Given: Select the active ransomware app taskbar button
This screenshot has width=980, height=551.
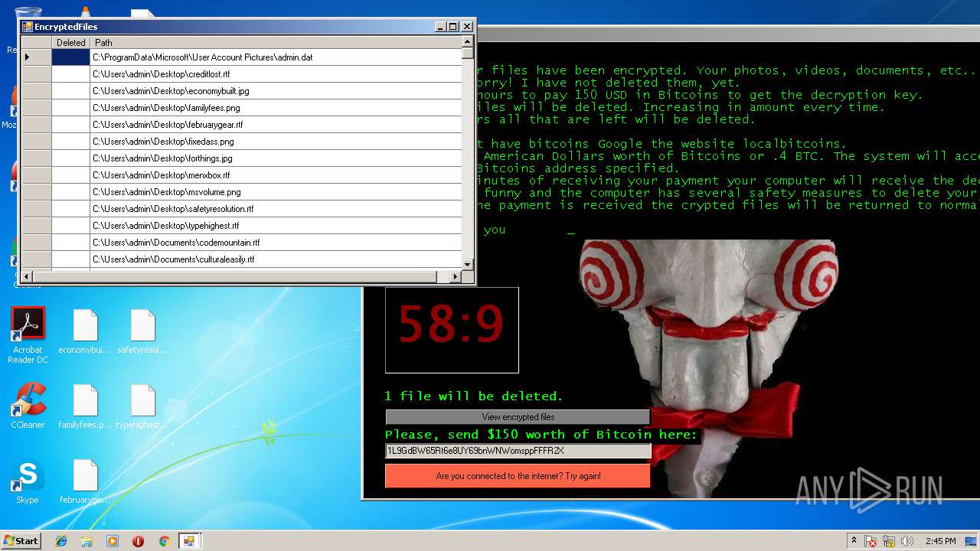Looking at the screenshot, I should 188,541.
